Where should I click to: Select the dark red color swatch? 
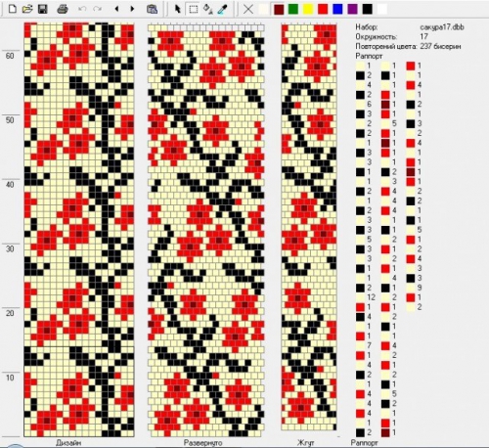279,9
